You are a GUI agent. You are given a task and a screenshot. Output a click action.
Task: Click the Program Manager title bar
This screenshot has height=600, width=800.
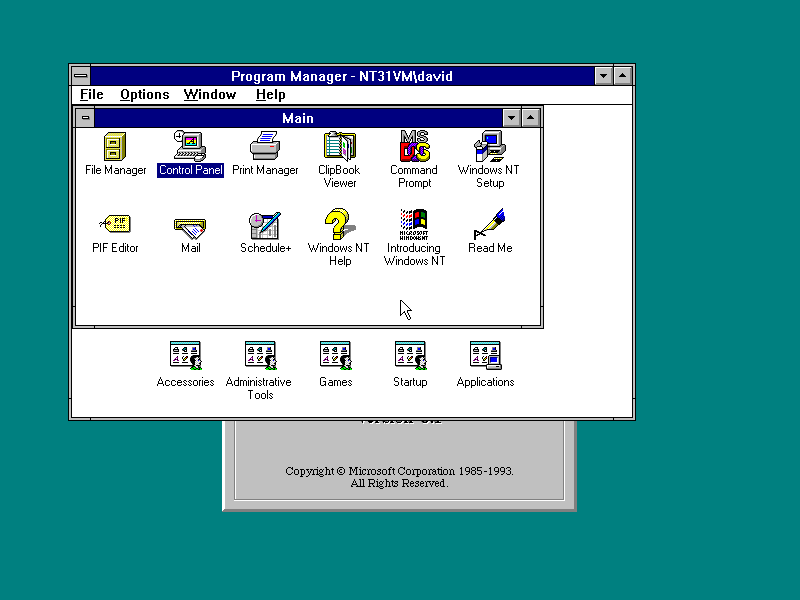click(x=342, y=76)
